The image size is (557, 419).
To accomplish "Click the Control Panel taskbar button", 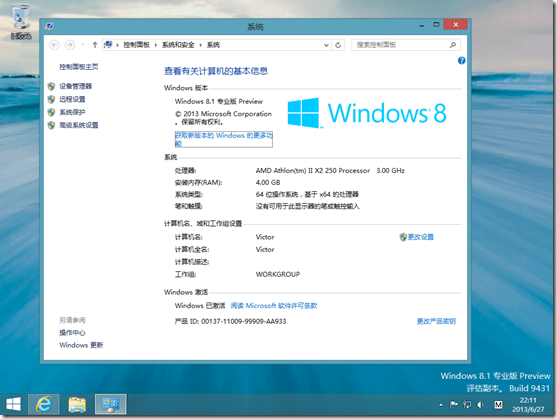I will click(x=110, y=404).
